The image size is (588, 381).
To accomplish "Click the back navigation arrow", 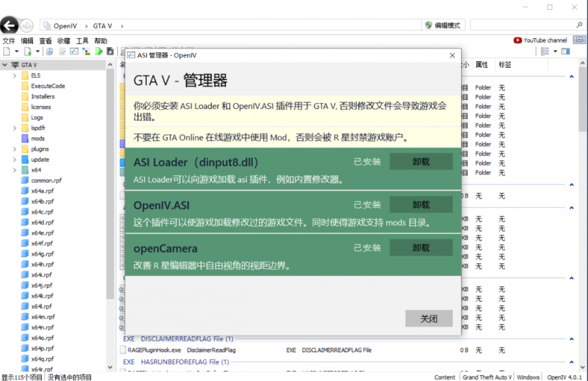I will (x=9, y=25).
